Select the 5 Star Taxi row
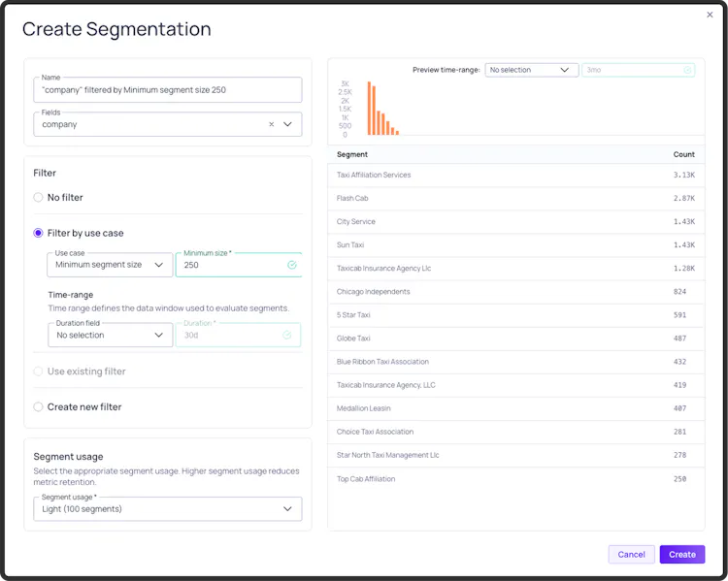 [x=515, y=315]
